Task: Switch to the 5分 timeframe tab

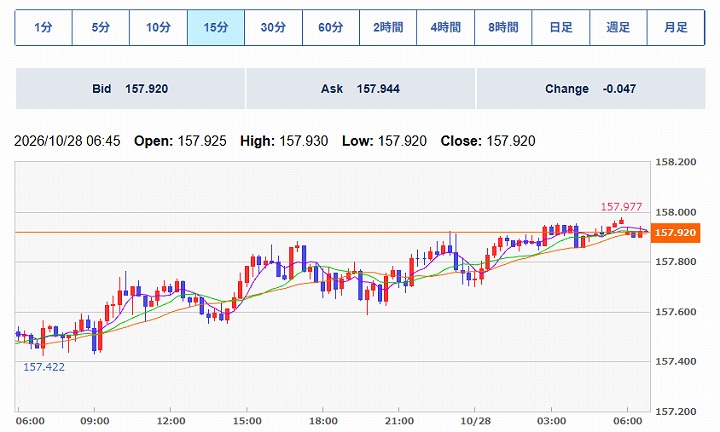Action: pos(101,28)
